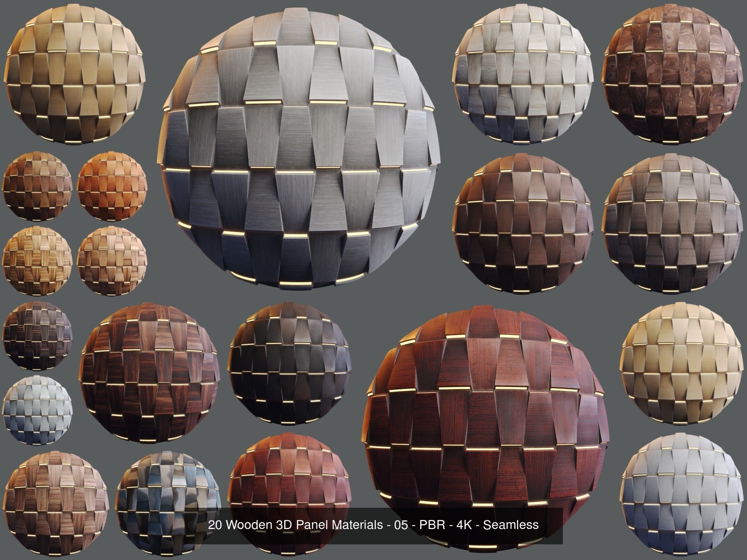Select the small dark ebony striped sphere

click(x=38, y=336)
